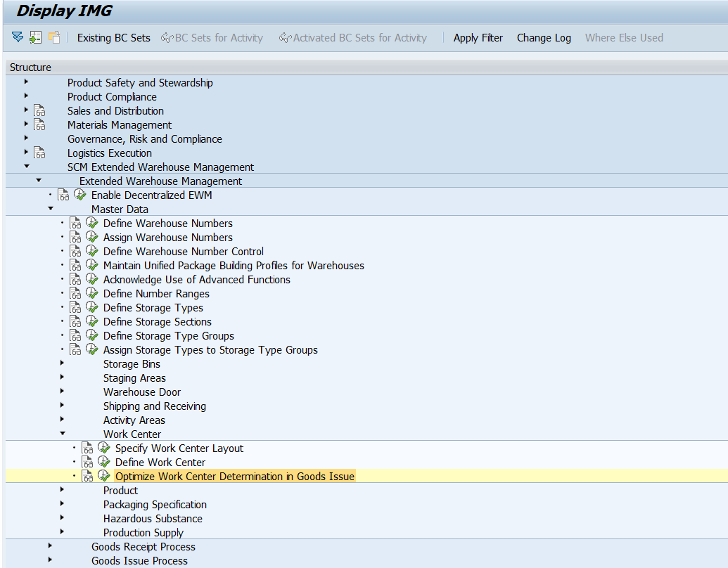Expand the Storage Bins node
Screen dimensions: 728x568
(x=62, y=363)
